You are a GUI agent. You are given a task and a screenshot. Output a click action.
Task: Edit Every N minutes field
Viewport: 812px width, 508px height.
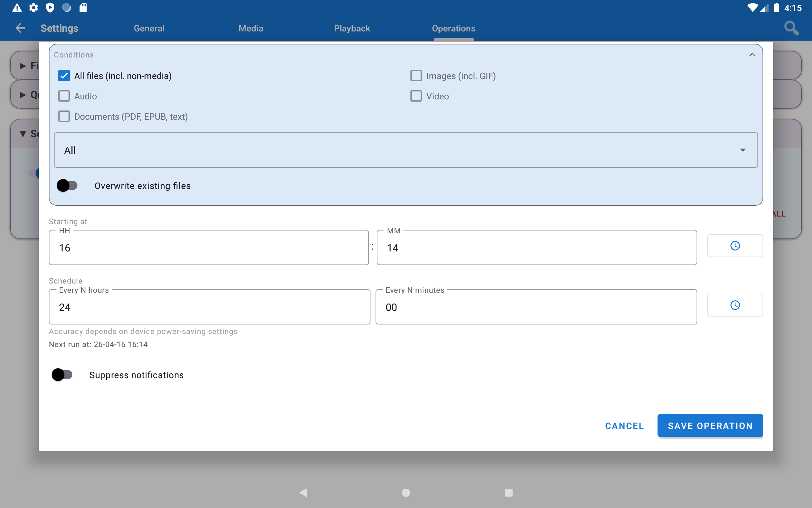tap(536, 307)
